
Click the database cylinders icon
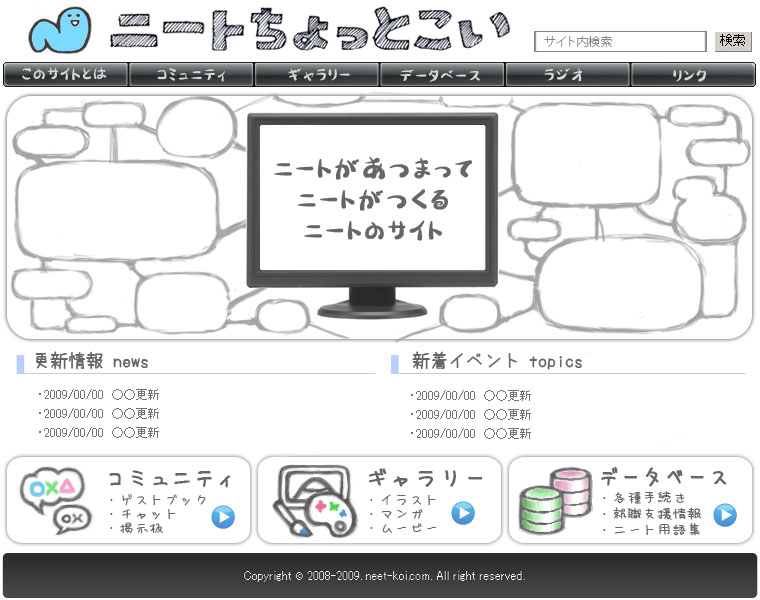[x=555, y=500]
